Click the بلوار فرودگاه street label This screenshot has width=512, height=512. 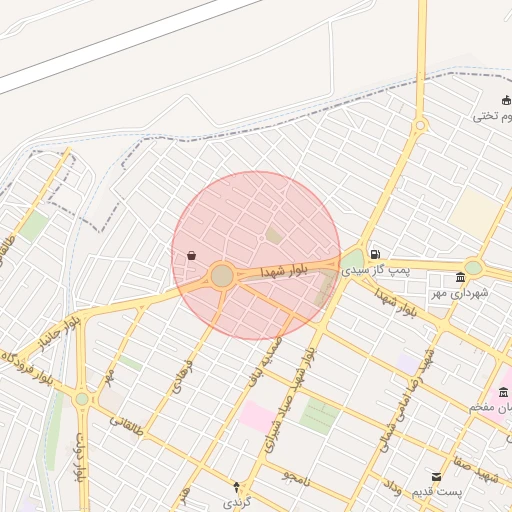[x=27, y=368]
